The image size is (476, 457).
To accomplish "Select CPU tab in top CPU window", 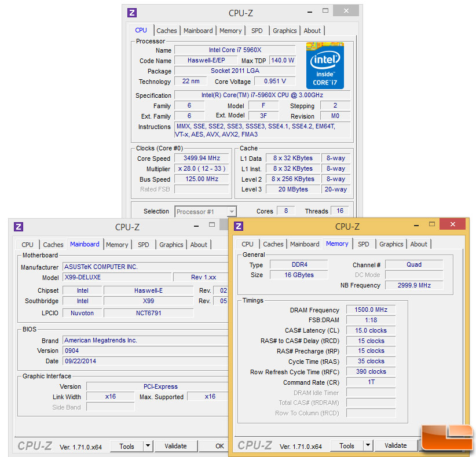I will pos(141,30).
